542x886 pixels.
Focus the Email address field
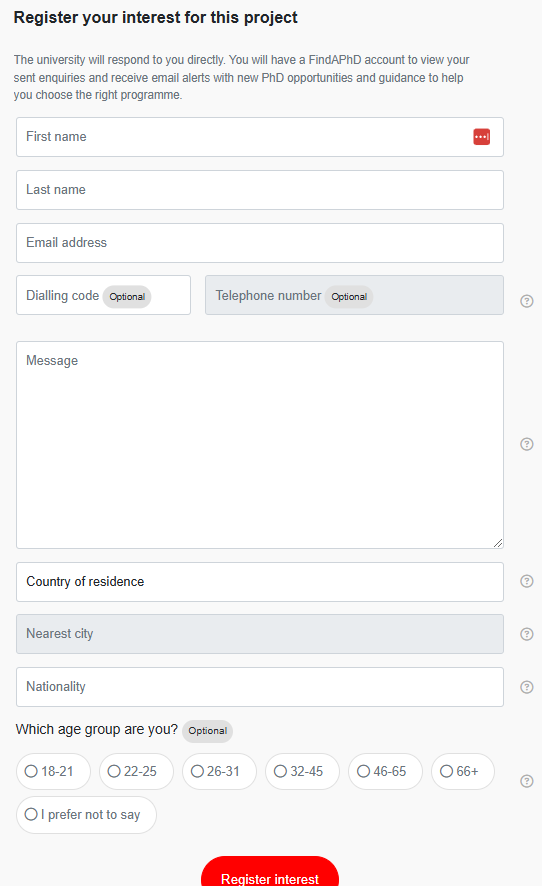pos(260,243)
